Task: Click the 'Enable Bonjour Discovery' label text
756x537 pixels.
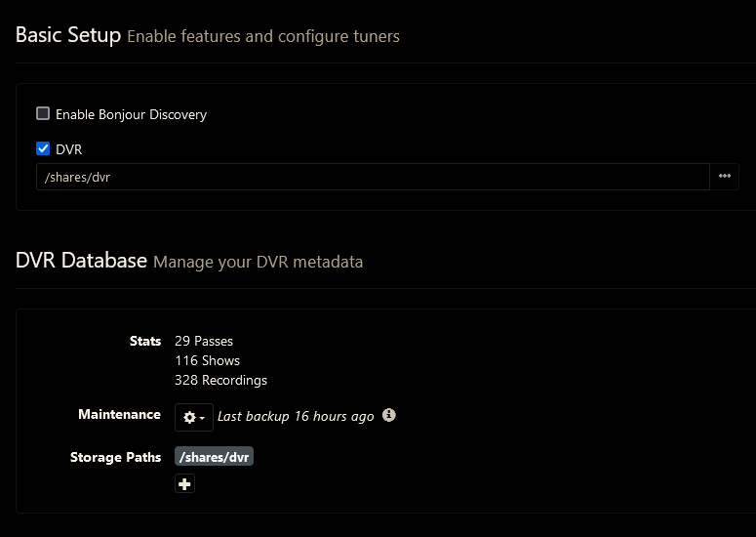Action: (131, 114)
